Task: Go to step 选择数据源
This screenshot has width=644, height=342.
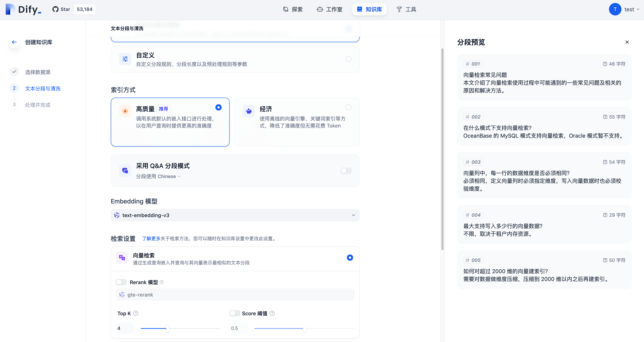Action: (38, 72)
